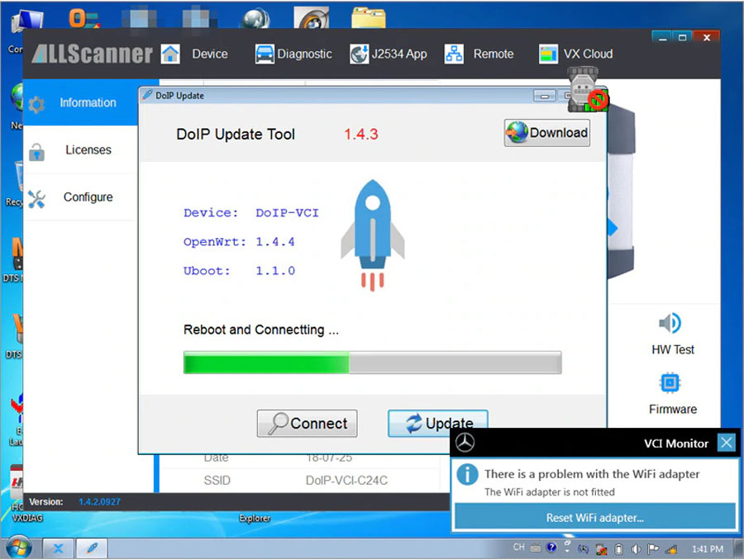Click the taskbar clock 1:41 PM
This screenshot has width=744, height=560.
pos(708,548)
